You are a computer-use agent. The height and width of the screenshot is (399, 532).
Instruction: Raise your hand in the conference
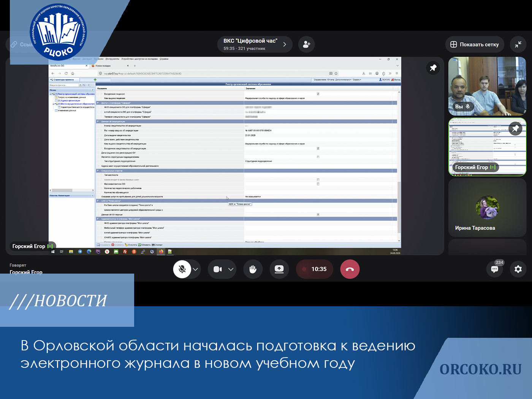tap(253, 269)
